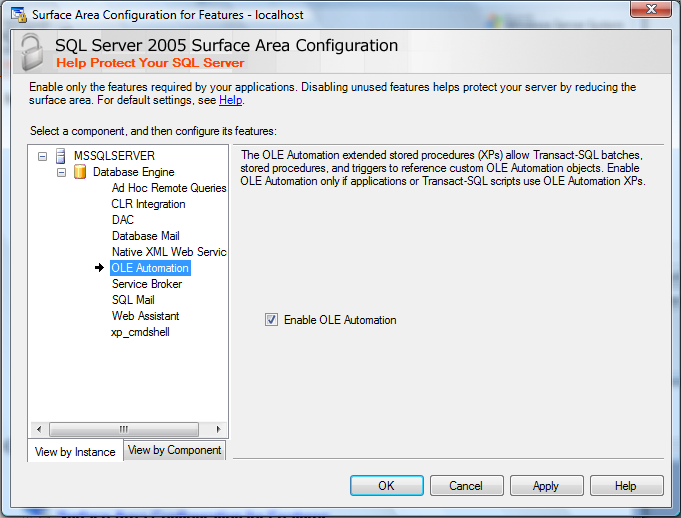Click the Cancel button
The height and width of the screenshot is (518, 681).
point(466,485)
